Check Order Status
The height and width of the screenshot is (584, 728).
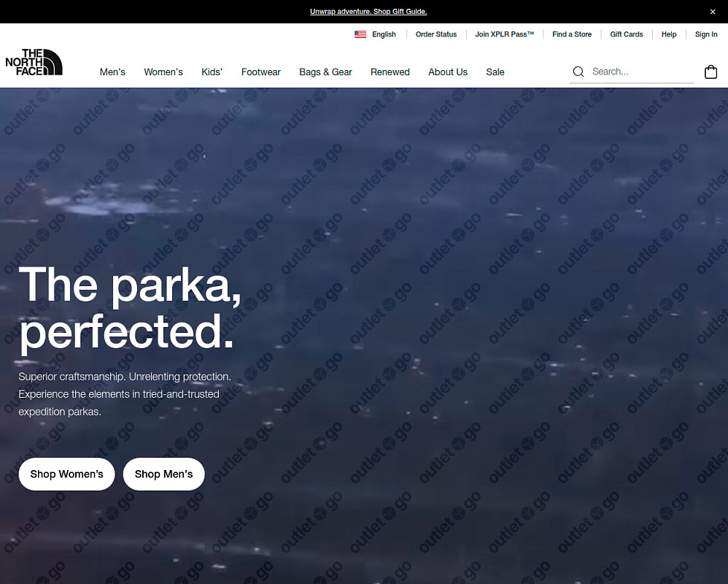[436, 34]
